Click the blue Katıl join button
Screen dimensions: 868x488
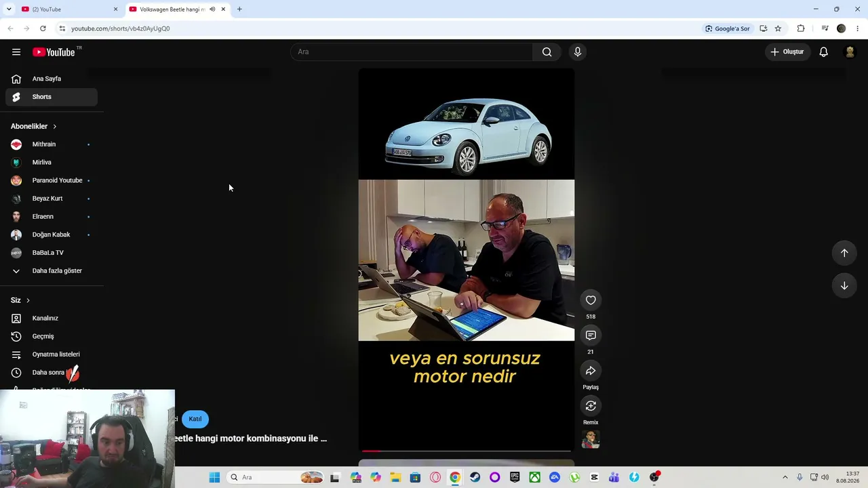[x=195, y=419]
